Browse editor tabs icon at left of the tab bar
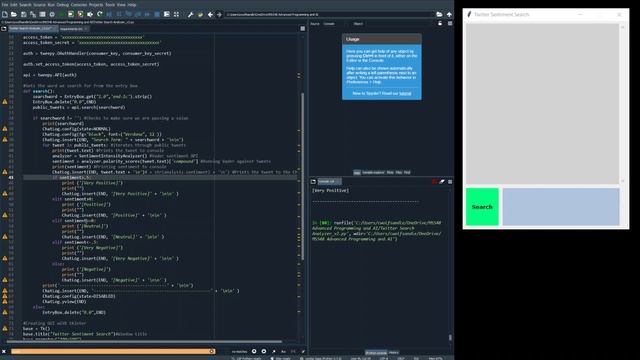 (4, 29)
